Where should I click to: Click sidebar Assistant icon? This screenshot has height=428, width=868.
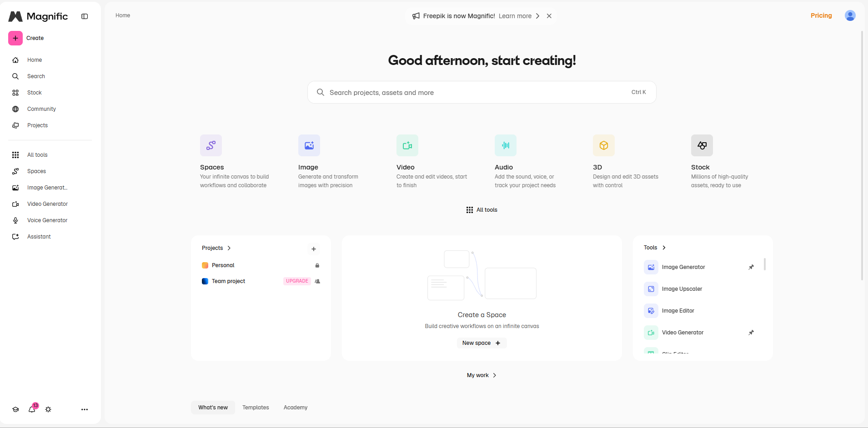(15, 237)
